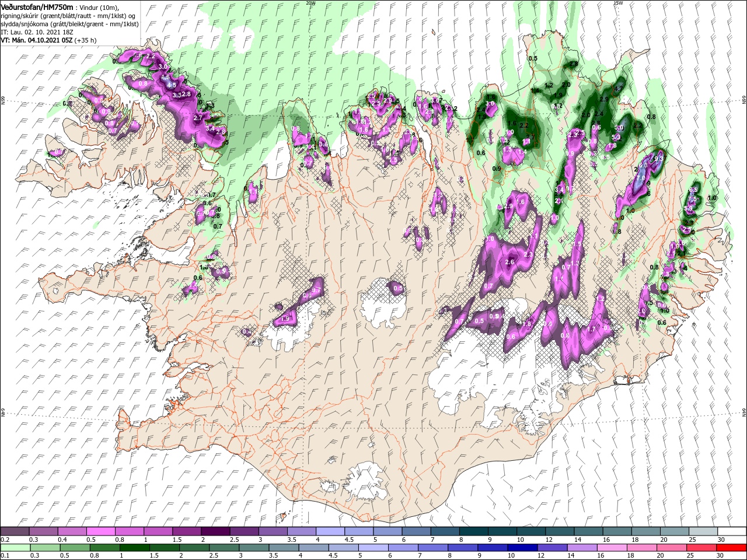Click the Veðurstofan/HM750m title text

point(37,7)
